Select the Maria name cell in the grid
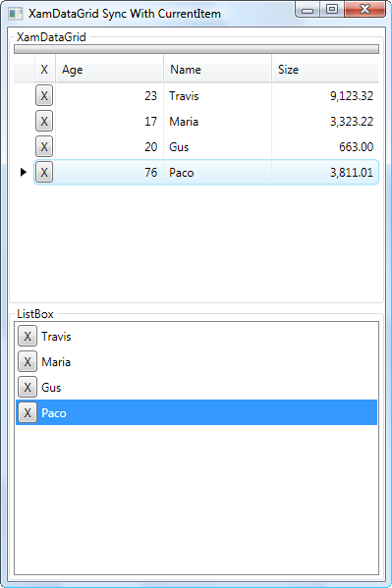Viewport: 392px width, 588px height. (217, 121)
